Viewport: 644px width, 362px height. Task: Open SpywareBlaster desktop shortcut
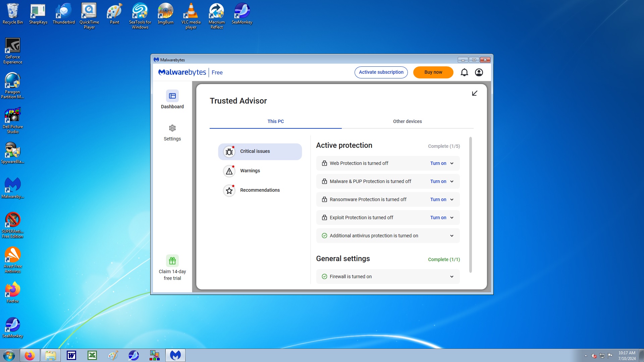pyautogui.click(x=13, y=153)
